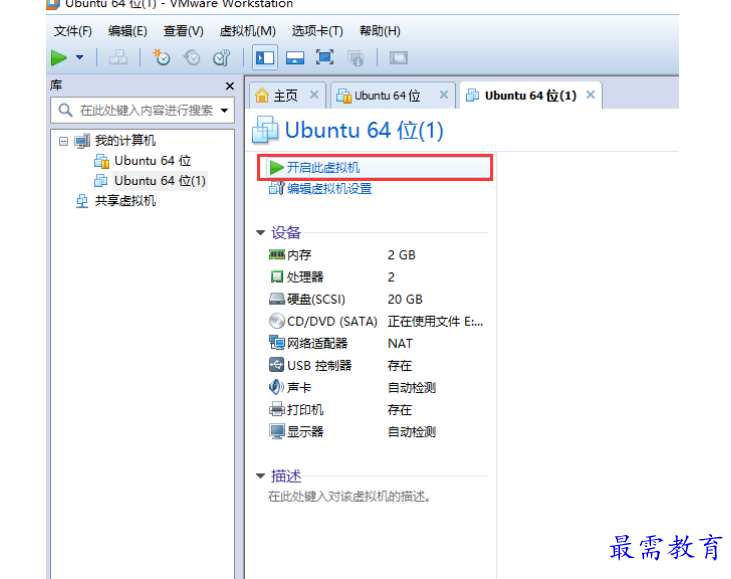Collapse the 描述 section
Image resolution: width=731 pixels, height=579 pixels.
[x=261, y=476]
